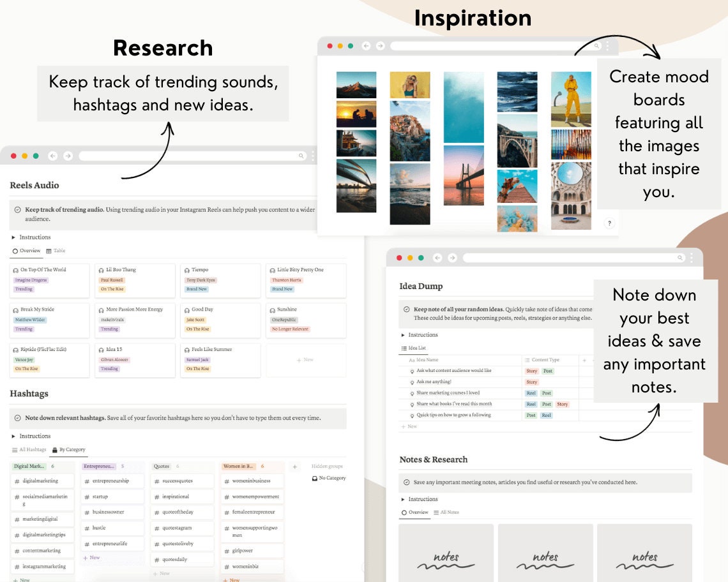Click New to add a Reels Audio entry
The image size is (728, 582).
[x=305, y=359]
